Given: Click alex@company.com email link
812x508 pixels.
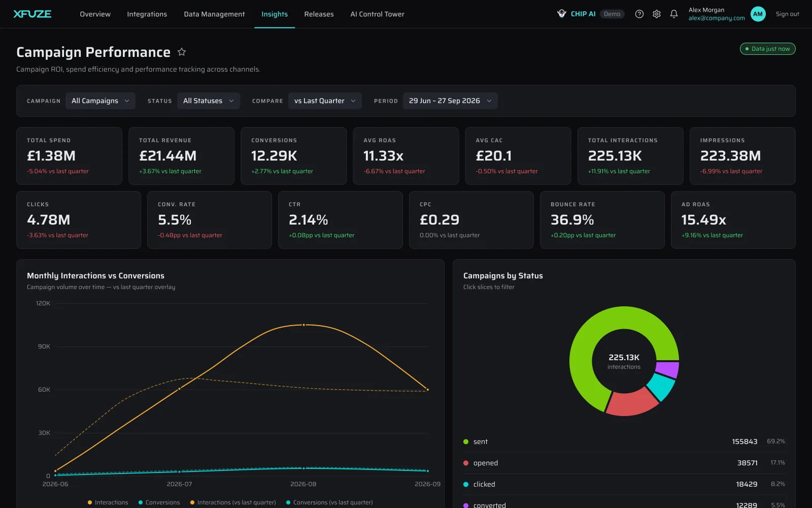Looking at the screenshot, I should click(717, 18).
